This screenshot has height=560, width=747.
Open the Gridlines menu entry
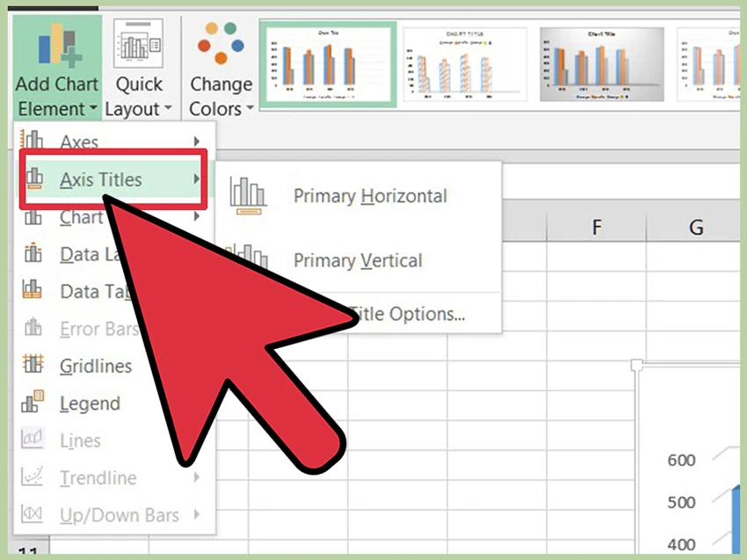pyautogui.click(x=96, y=367)
